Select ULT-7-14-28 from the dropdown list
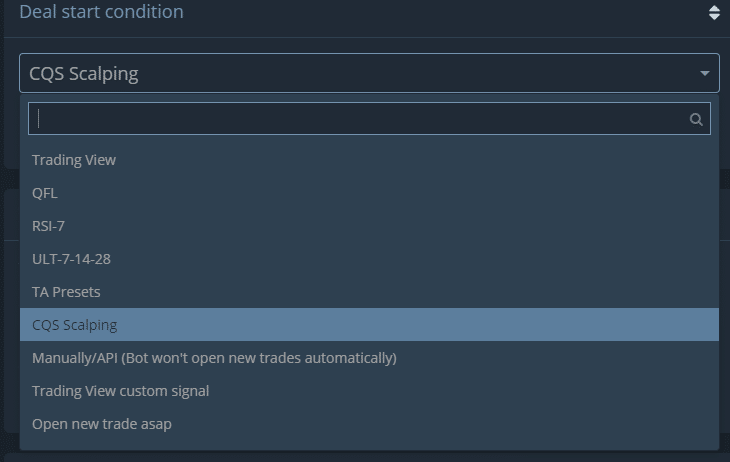This screenshot has width=730, height=462. pyautogui.click(x=369, y=259)
